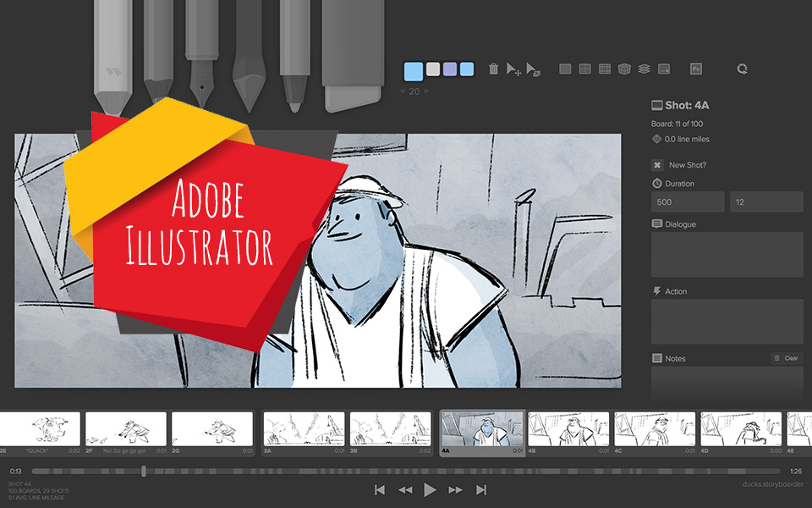This screenshot has width=812, height=508.
Task: Click inside the Notes text area
Action: (x=727, y=384)
